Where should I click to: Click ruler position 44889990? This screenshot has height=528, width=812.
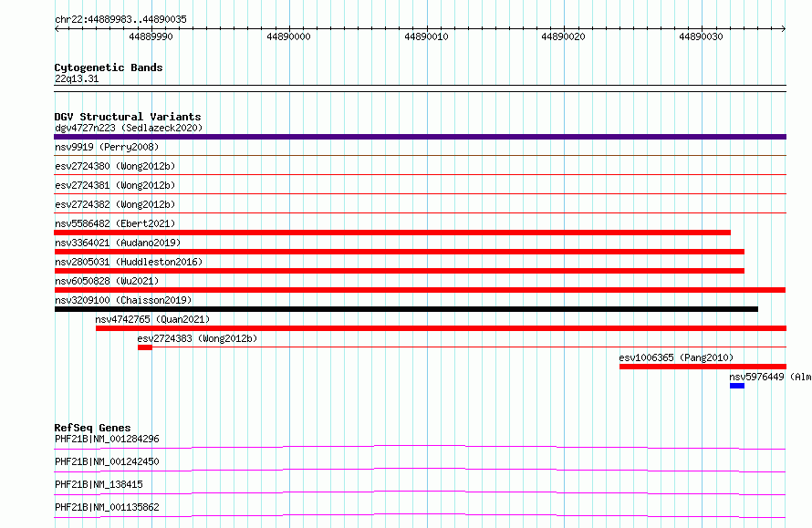point(151,36)
